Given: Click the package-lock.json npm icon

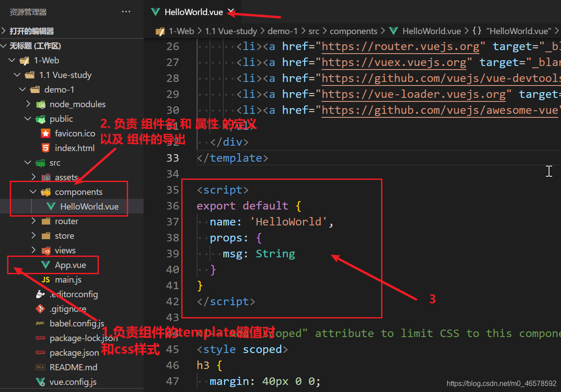Looking at the screenshot, I should tap(40, 338).
